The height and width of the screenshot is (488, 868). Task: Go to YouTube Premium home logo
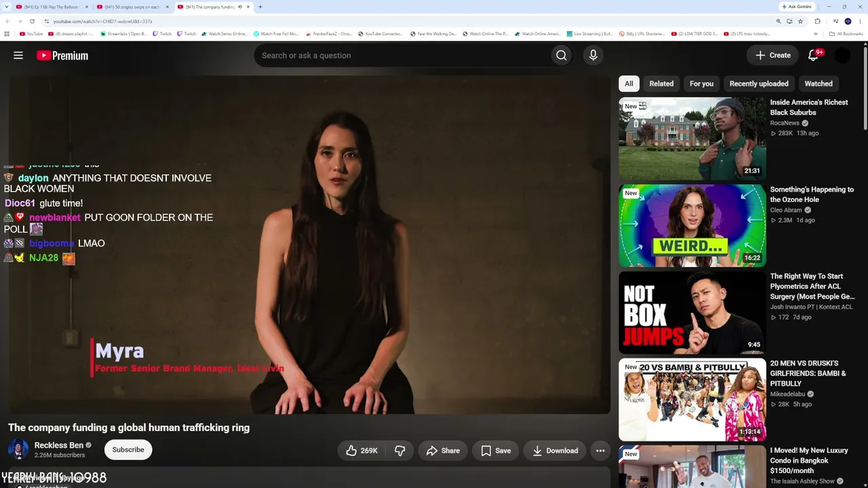coord(62,56)
